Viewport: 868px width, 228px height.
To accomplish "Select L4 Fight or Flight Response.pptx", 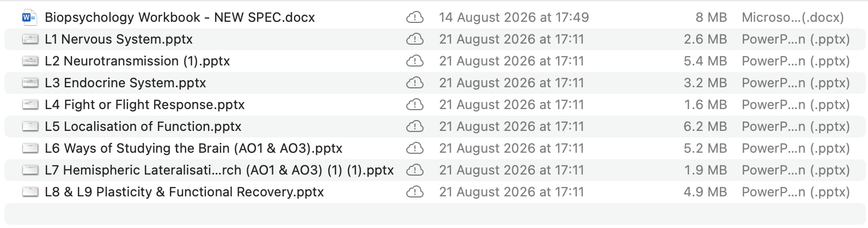I will coord(435,105).
